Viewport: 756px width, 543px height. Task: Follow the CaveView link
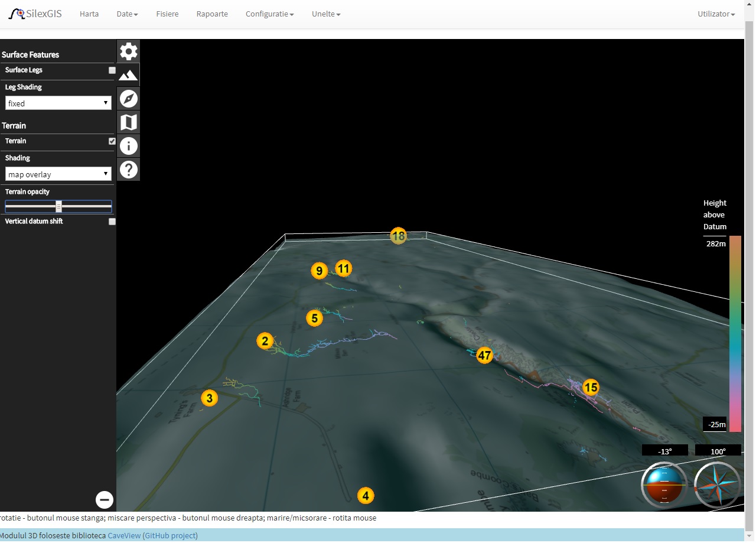(x=124, y=536)
